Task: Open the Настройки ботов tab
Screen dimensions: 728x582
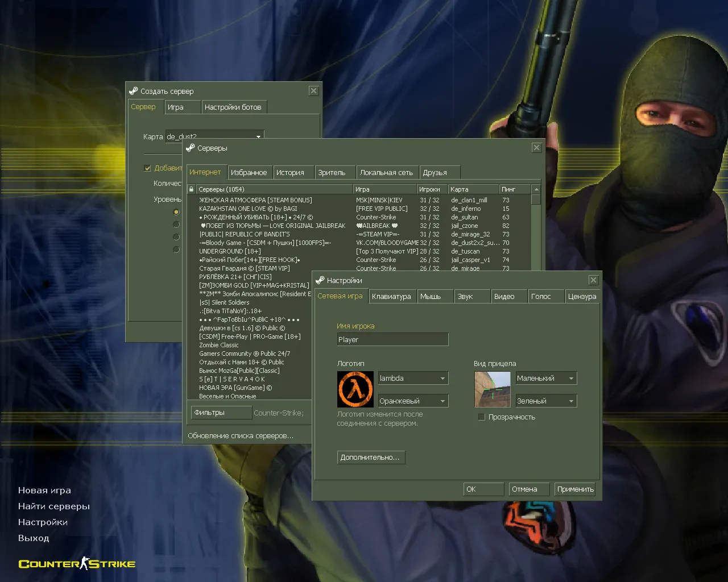Action: 234,106
